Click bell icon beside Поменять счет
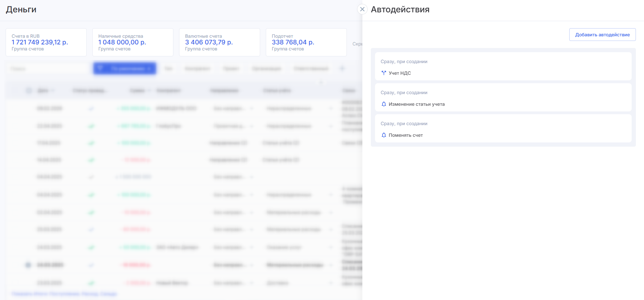Screen dimensions: 644x300 click(384, 135)
